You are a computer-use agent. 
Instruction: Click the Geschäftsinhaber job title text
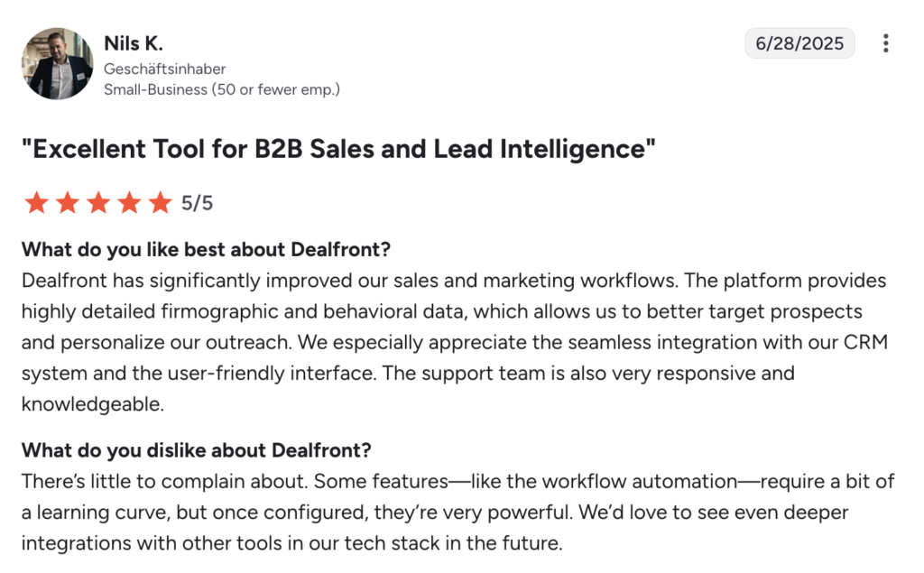tap(165, 69)
